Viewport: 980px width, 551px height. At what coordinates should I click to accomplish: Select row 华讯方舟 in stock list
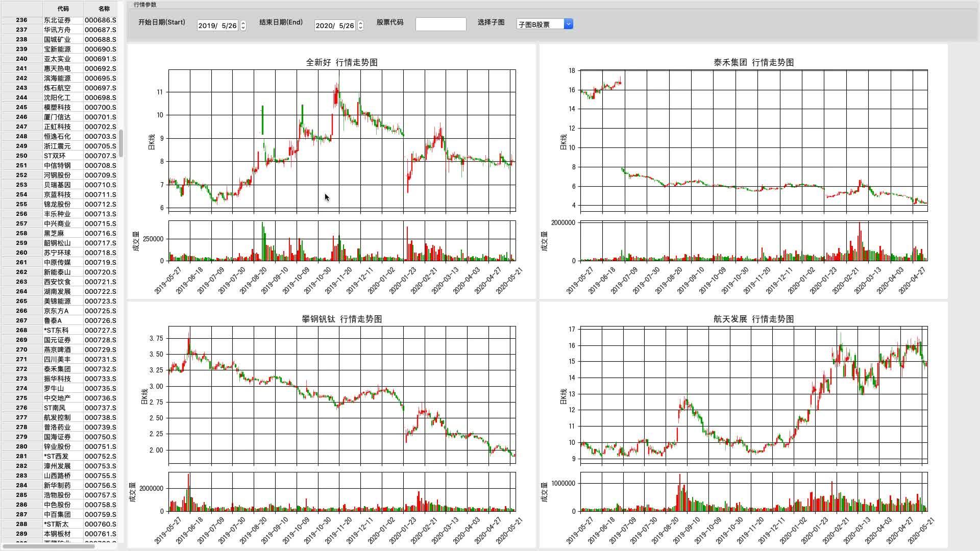(59, 30)
